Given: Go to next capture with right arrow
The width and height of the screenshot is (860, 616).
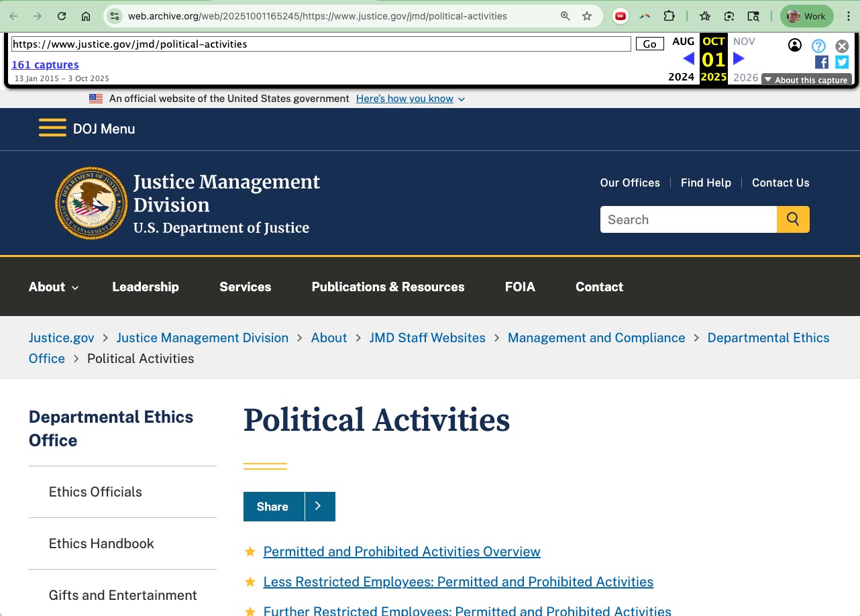Looking at the screenshot, I should (739, 59).
